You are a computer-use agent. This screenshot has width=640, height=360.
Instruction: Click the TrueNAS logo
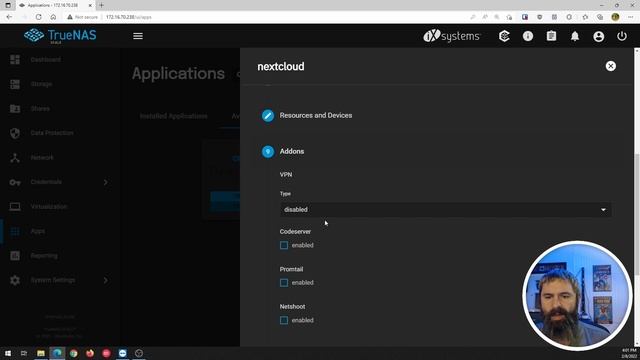coord(60,36)
